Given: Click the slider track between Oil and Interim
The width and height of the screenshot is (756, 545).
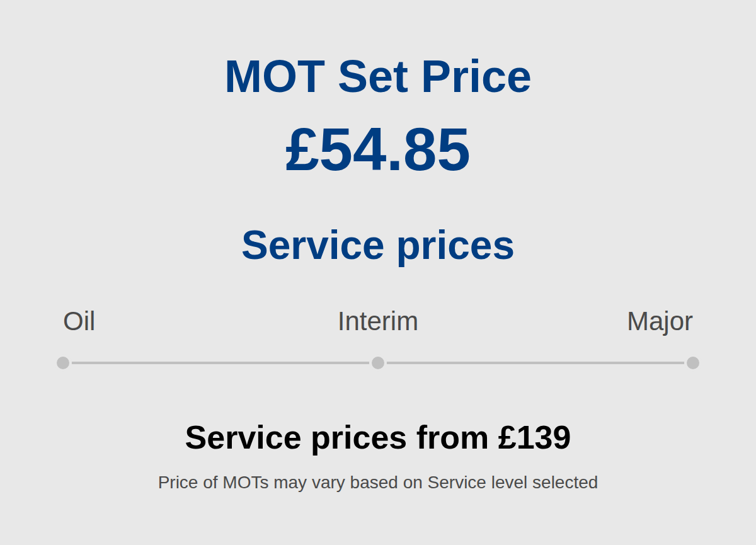Looking at the screenshot, I should [x=220, y=362].
